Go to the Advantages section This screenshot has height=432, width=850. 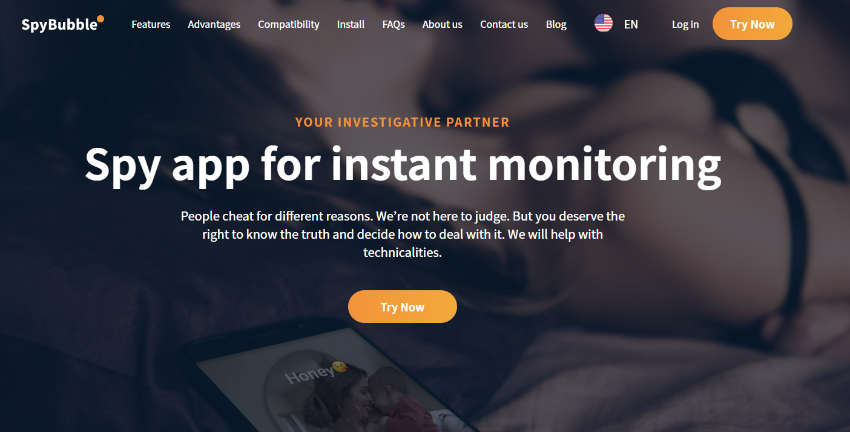coord(214,24)
